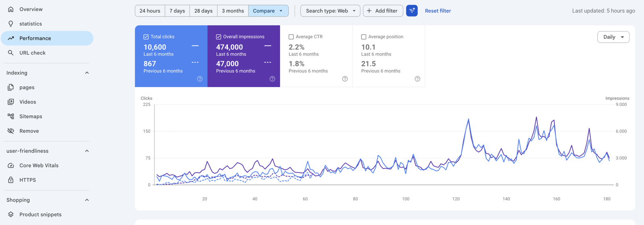Click the 47,000 previous impressions value

pos(227,64)
